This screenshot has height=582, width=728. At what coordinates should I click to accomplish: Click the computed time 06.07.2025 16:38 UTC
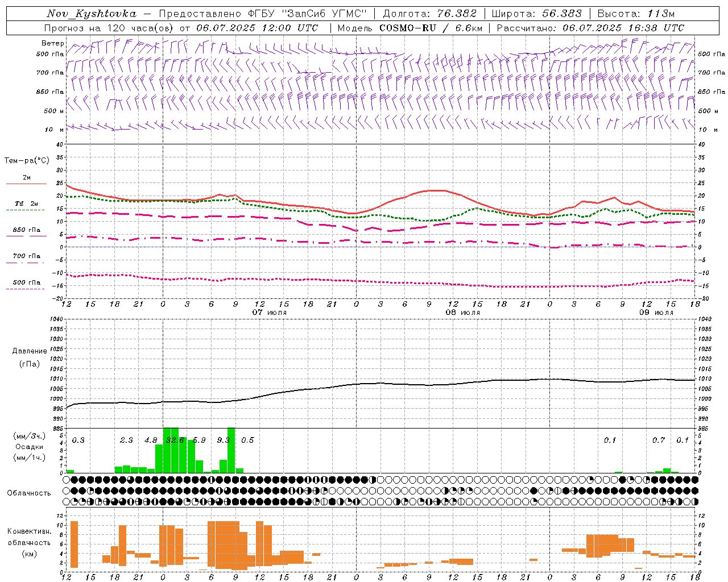click(623, 28)
